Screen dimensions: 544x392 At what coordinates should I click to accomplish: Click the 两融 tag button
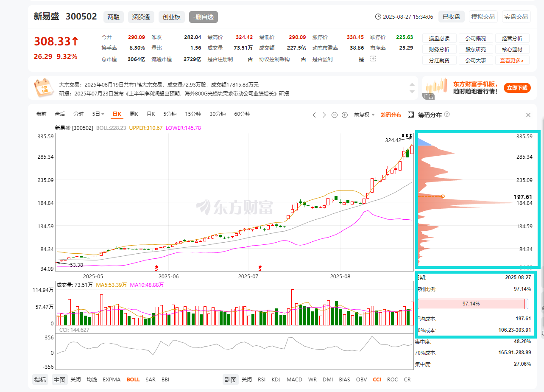point(113,17)
